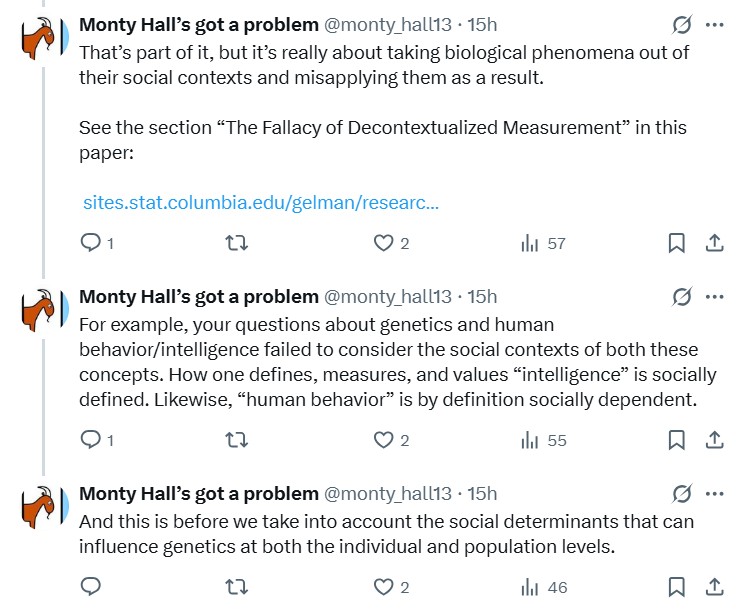Retweet the tweet about genetics and intelligence
Screen dimensions: 736x611
(236, 440)
